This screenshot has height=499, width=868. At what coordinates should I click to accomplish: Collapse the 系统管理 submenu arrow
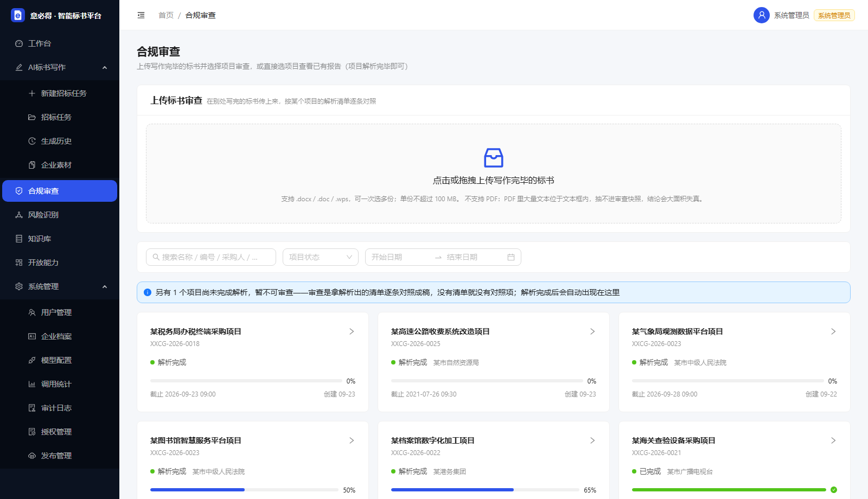pyautogui.click(x=105, y=286)
